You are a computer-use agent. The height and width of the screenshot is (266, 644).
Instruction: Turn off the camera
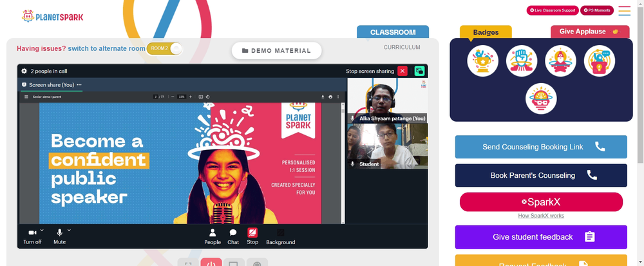pos(32,236)
